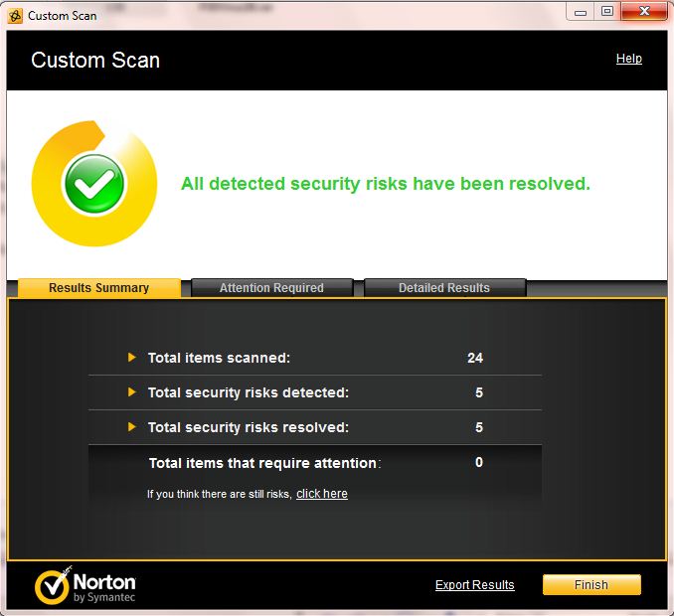Image resolution: width=674 pixels, height=616 pixels.
Task: Open the Attention Required tab
Action: [271, 288]
